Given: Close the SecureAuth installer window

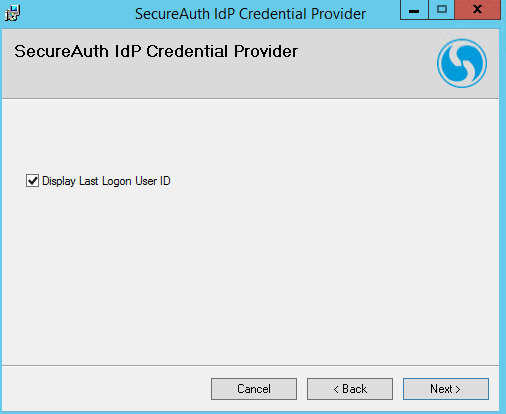Looking at the screenshot, I should pyautogui.click(x=477, y=10).
